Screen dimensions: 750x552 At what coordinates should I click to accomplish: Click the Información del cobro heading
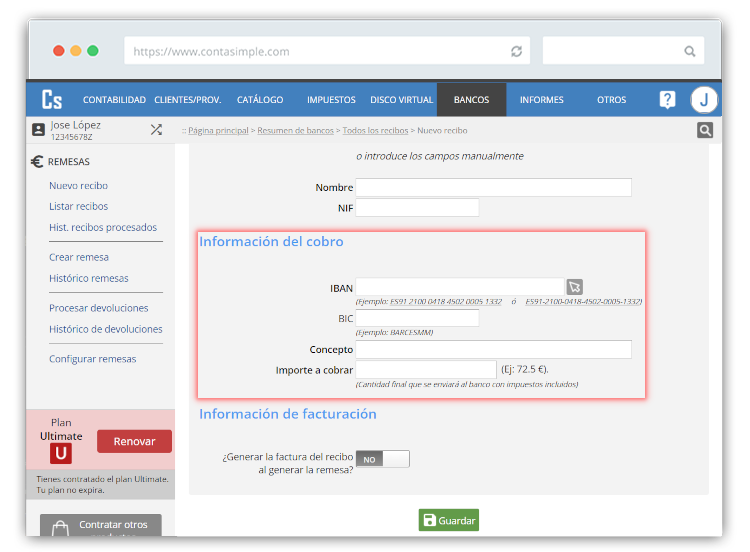[271, 242]
